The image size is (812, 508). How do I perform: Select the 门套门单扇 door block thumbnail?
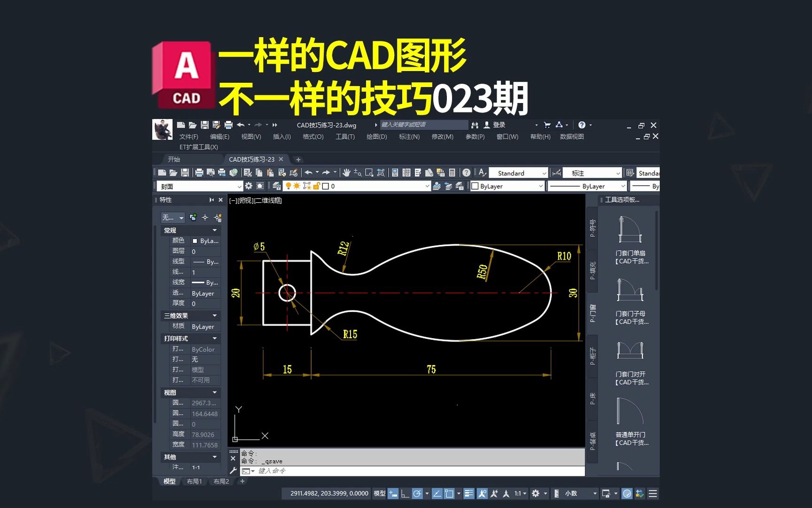point(630,230)
